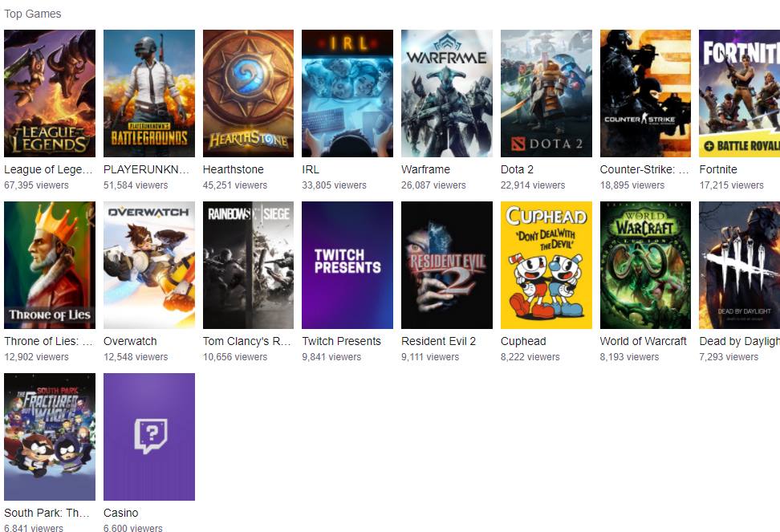Open the League of Legends box art

(x=50, y=93)
